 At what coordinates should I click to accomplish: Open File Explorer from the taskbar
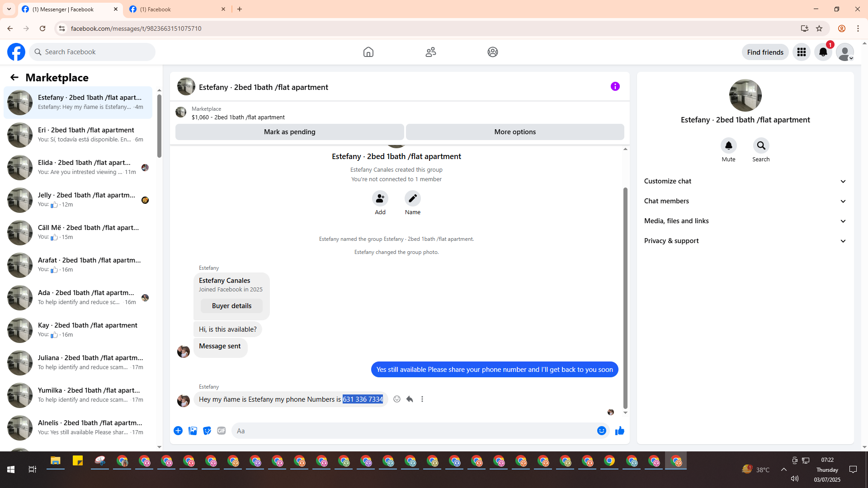click(55, 461)
